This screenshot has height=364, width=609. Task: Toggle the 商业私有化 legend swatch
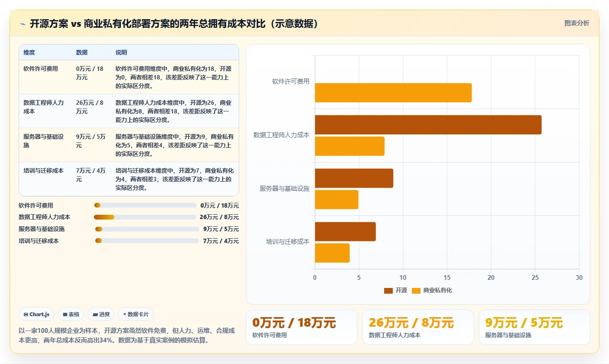coord(416,290)
